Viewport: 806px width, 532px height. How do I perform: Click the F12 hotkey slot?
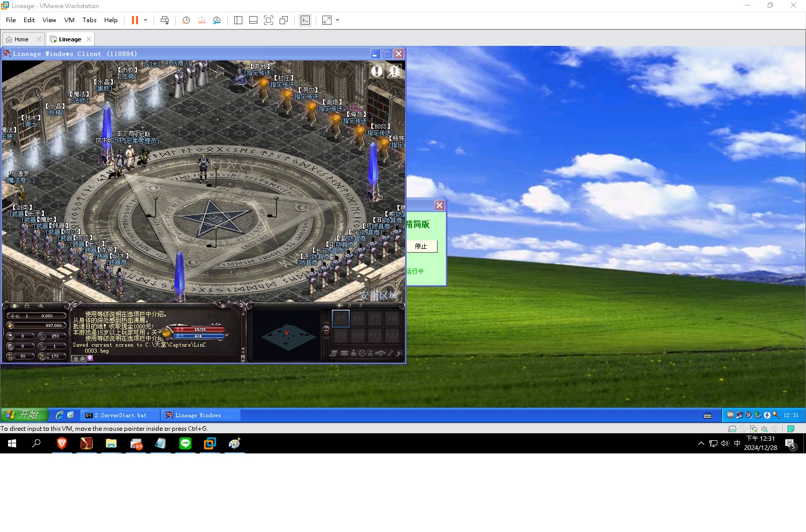click(x=392, y=336)
